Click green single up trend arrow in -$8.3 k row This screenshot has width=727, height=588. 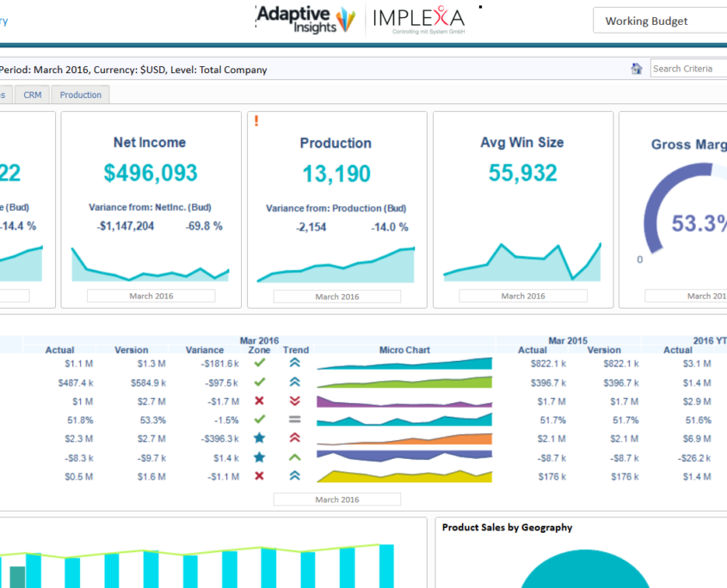[x=295, y=457]
